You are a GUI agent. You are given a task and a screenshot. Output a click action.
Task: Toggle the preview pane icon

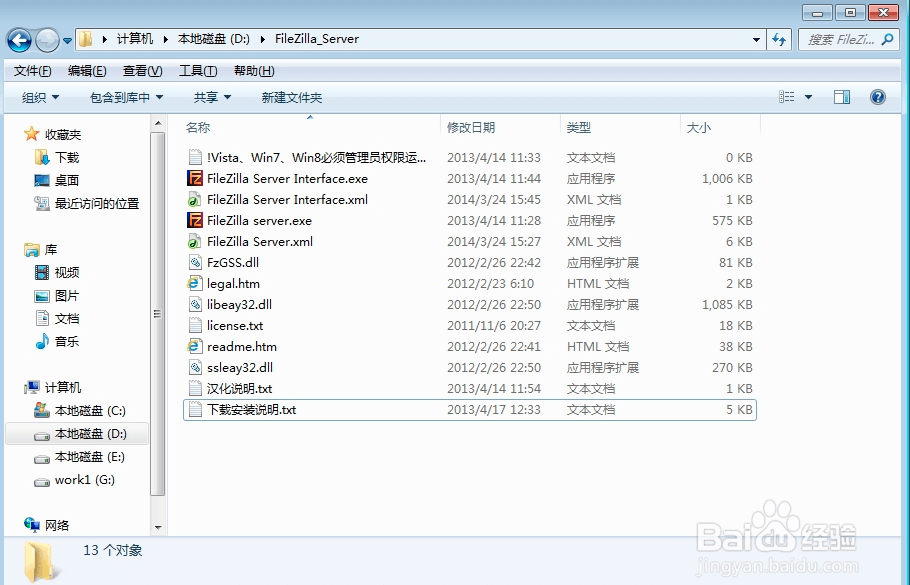pos(842,97)
